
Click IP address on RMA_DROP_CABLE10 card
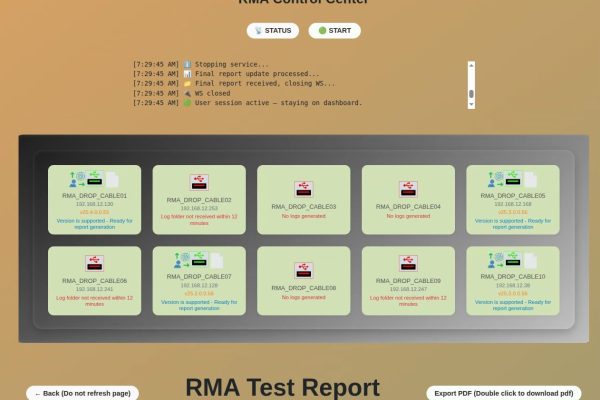(513, 285)
